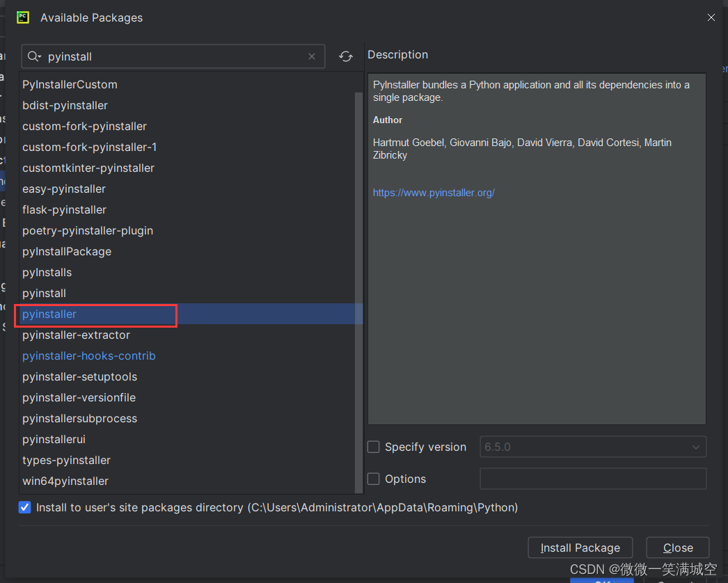The image size is (728, 583).
Task: Select types-pyinstaller package
Action: 191,461
